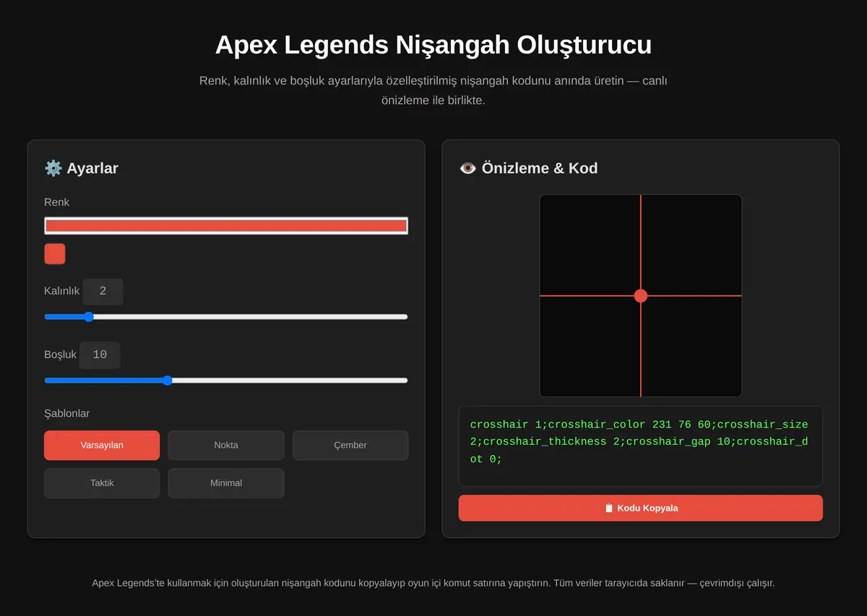Click the Kalınlık thickness slider
Viewport: 867px width, 616px height.
coord(226,316)
